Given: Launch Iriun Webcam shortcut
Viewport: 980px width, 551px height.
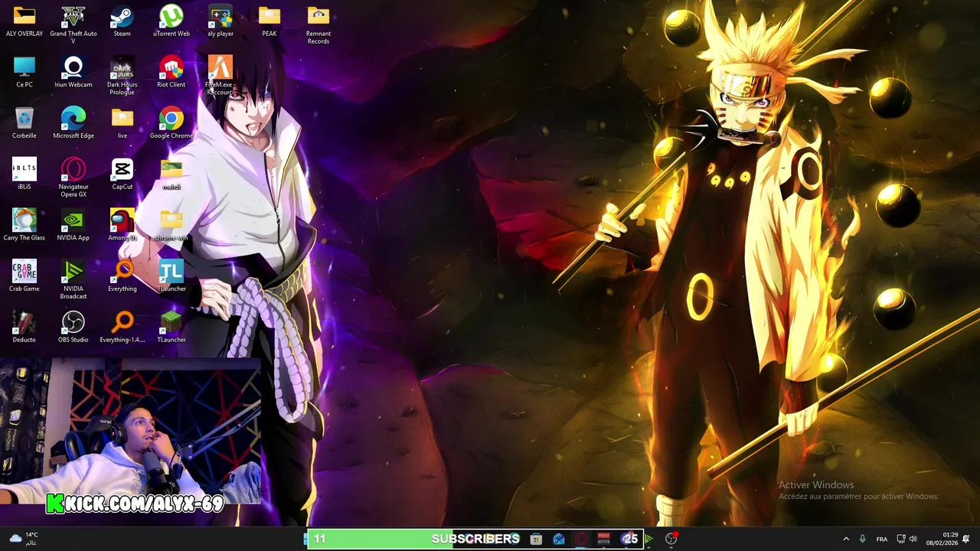Looking at the screenshot, I should [73, 73].
